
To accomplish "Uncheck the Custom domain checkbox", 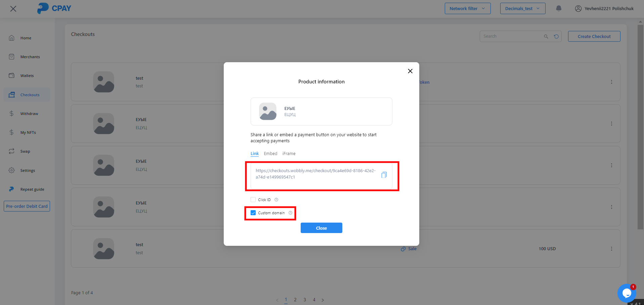I will (253, 213).
